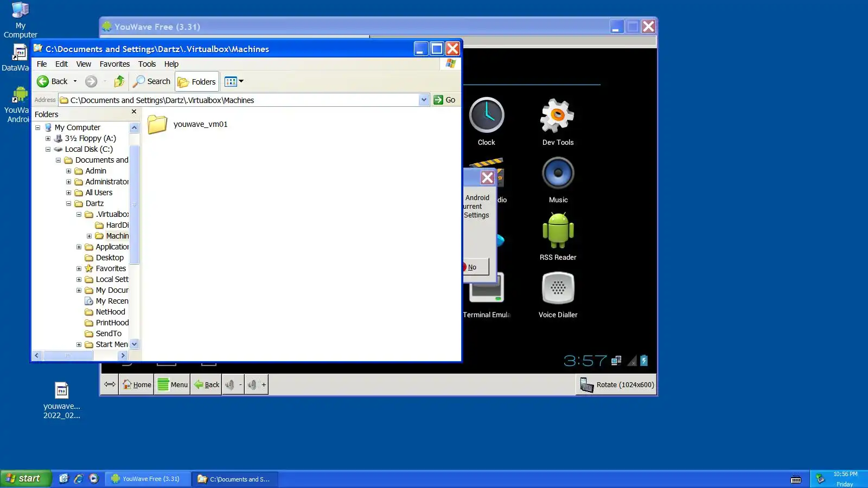Screen dimensions: 868x488
Task: Close the small Android settings dialog
Action: click(x=487, y=177)
